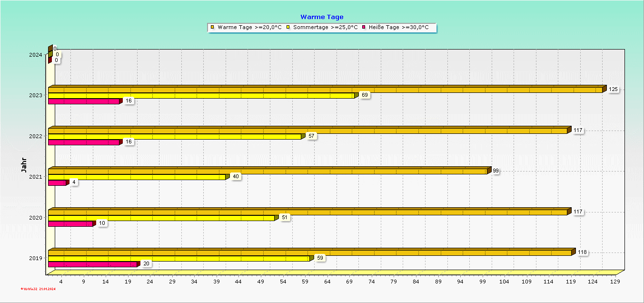Image resolution: width=644 pixels, height=303 pixels.
Task: Click the yellow Sommertage legend swatch
Action: 288,28
